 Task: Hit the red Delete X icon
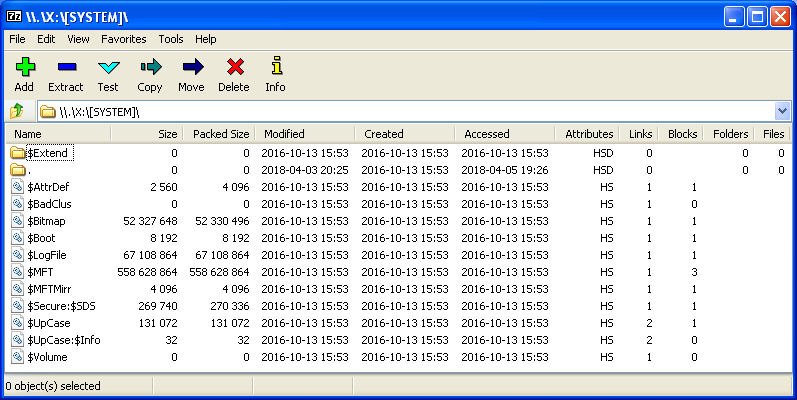point(234,68)
